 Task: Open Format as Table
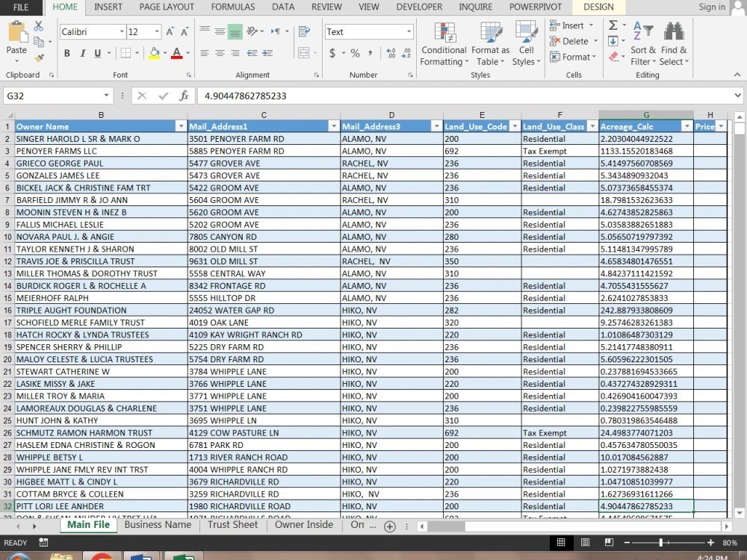coord(490,44)
